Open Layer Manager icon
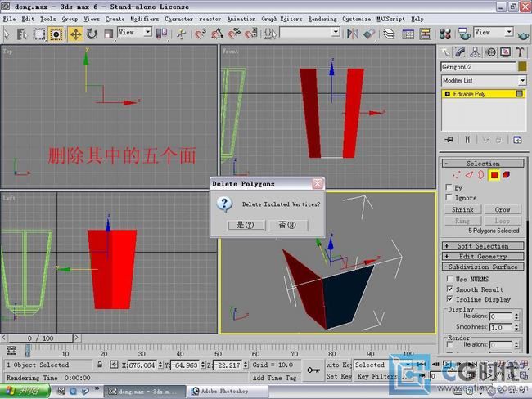The height and width of the screenshot is (399, 532). [389, 34]
